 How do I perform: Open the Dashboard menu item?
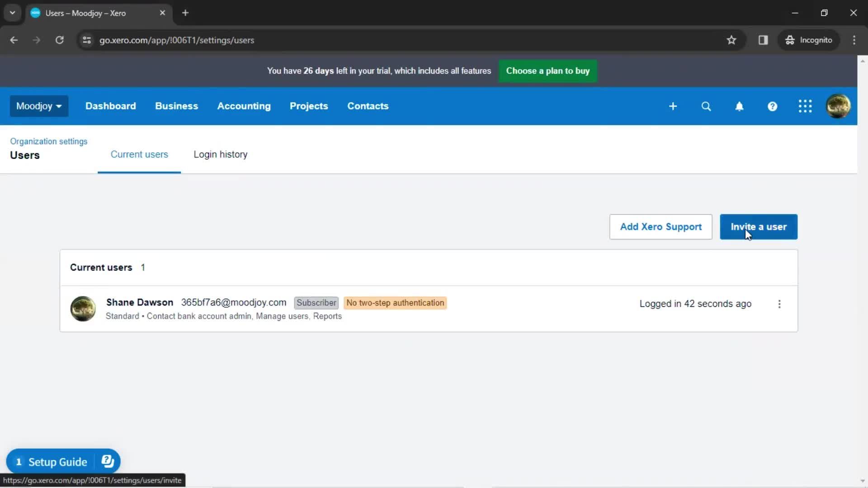(x=111, y=106)
